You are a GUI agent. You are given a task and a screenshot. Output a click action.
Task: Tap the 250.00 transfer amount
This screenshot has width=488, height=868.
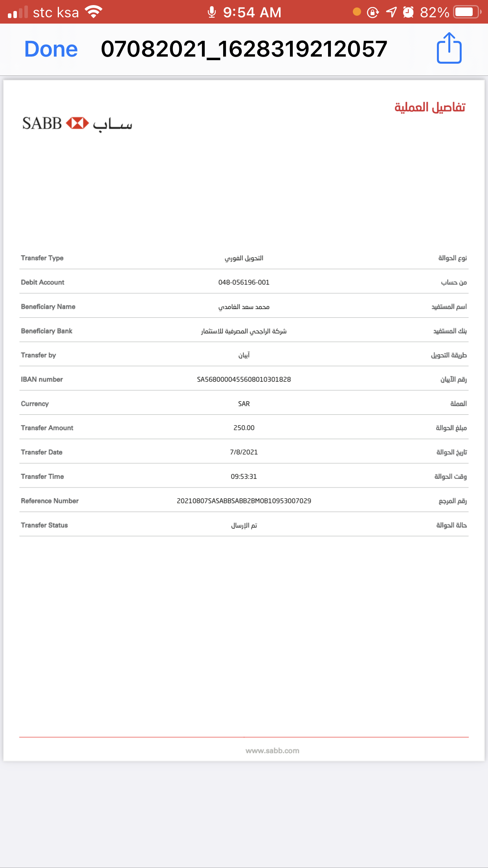244,428
